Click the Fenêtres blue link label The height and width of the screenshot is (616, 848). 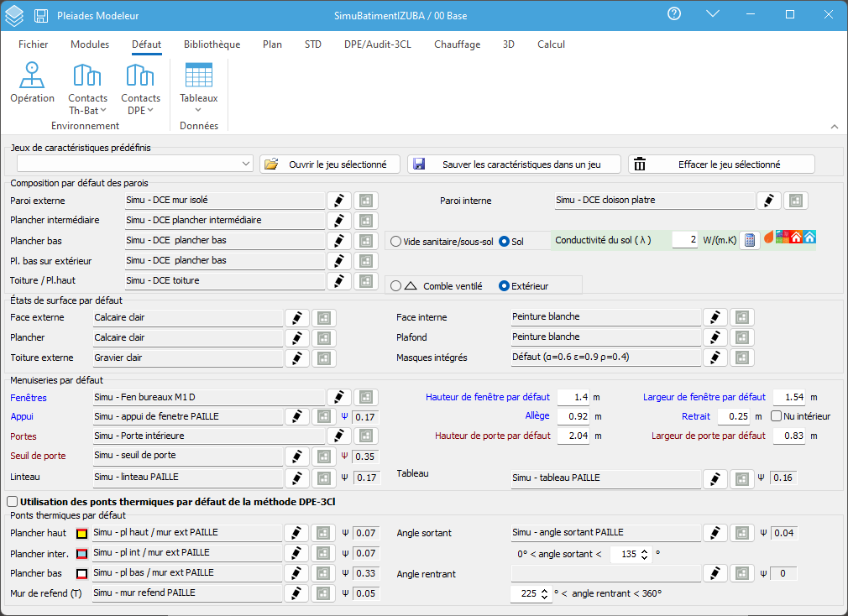click(28, 398)
